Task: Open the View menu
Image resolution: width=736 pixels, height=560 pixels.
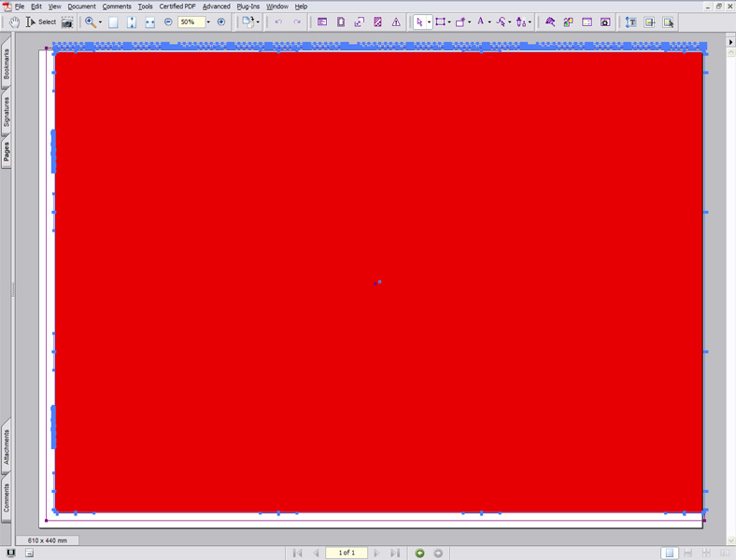Action: (x=55, y=7)
